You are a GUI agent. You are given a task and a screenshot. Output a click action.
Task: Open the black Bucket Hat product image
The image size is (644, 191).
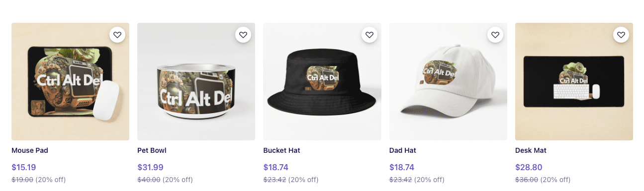click(x=322, y=81)
